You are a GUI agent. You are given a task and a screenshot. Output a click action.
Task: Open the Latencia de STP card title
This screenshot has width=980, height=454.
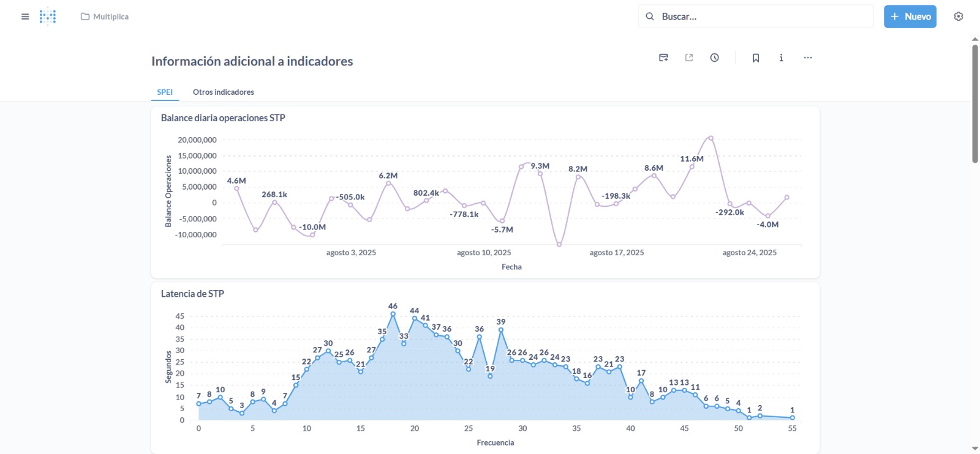click(x=192, y=294)
